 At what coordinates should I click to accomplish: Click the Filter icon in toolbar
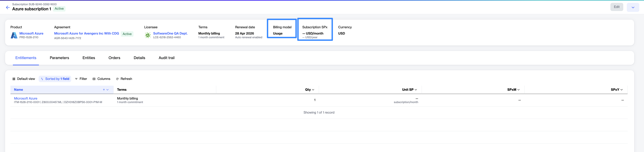point(76,79)
